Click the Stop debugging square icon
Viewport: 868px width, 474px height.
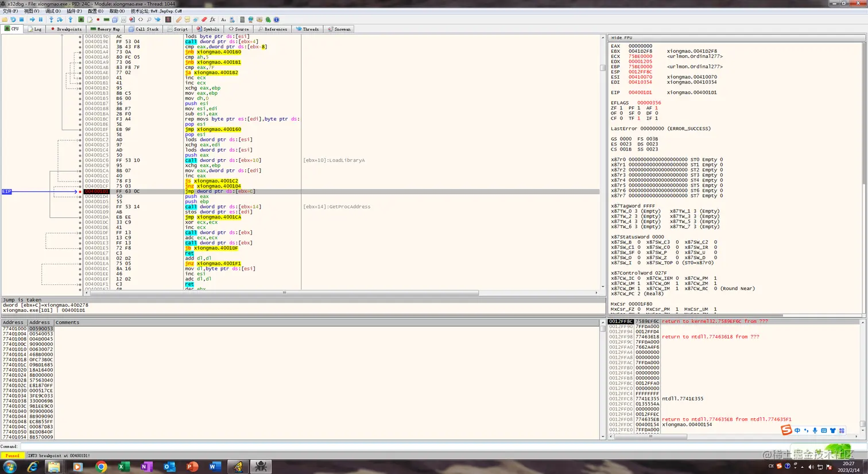pyautogui.click(x=21, y=20)
